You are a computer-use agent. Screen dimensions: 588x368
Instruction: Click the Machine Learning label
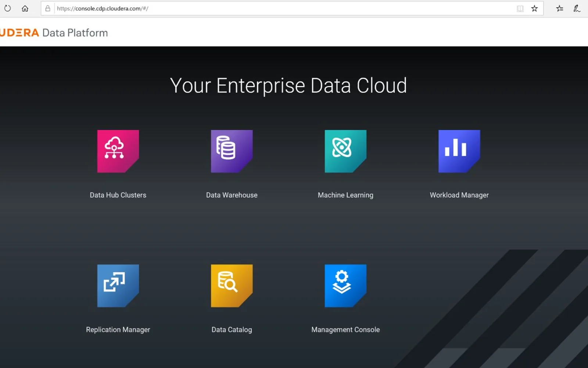pyautogui.click(x=345, y=195)
